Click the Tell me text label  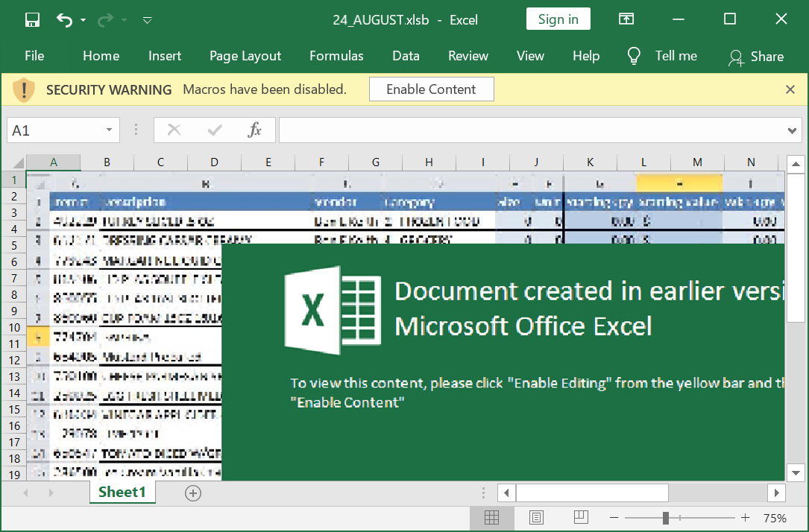tap(676, 56)
